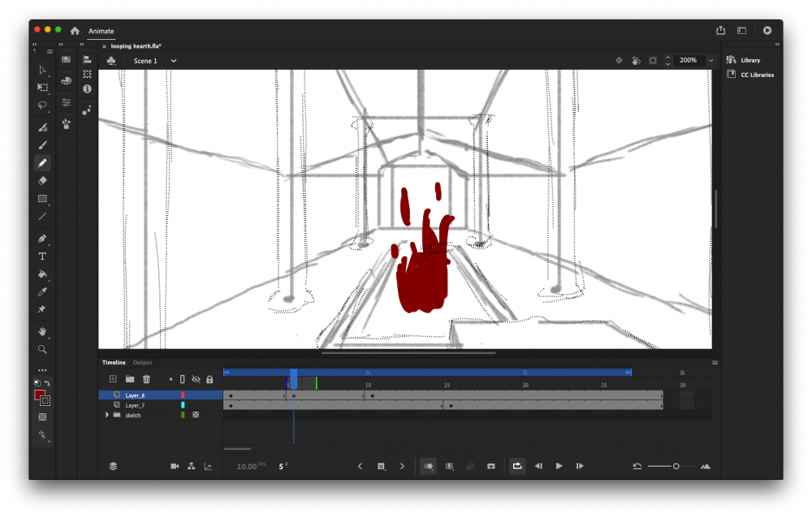The image size is (812, 518).
Task: Select the Eyedropper tool
Action: [x=42, y=292]
